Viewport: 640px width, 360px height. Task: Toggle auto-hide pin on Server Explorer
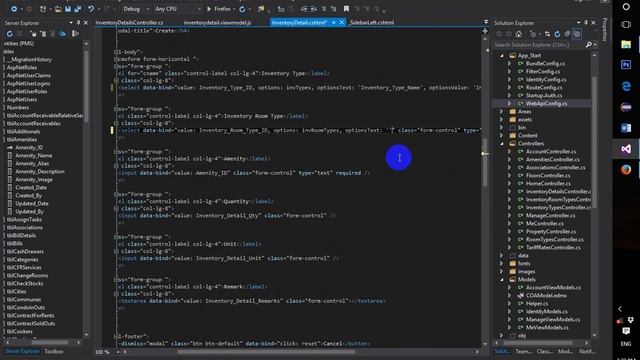coord(78,23)
